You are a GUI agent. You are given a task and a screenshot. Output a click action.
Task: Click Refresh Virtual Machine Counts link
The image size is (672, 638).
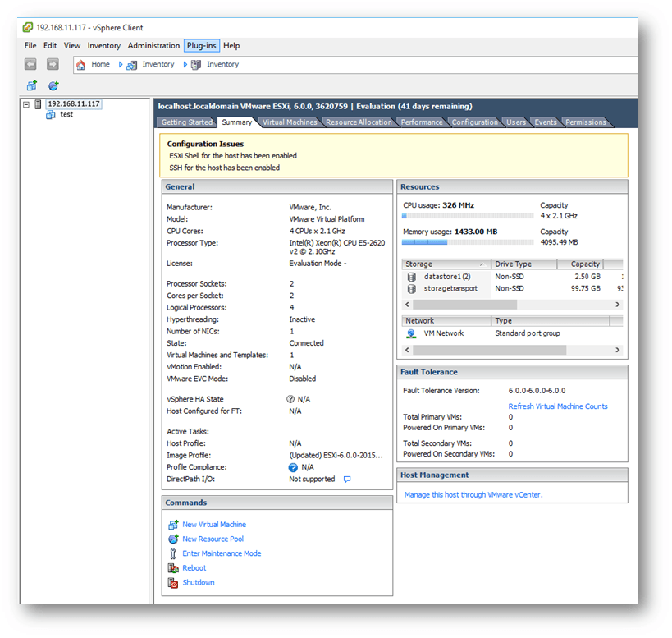[x=558, y=406]
